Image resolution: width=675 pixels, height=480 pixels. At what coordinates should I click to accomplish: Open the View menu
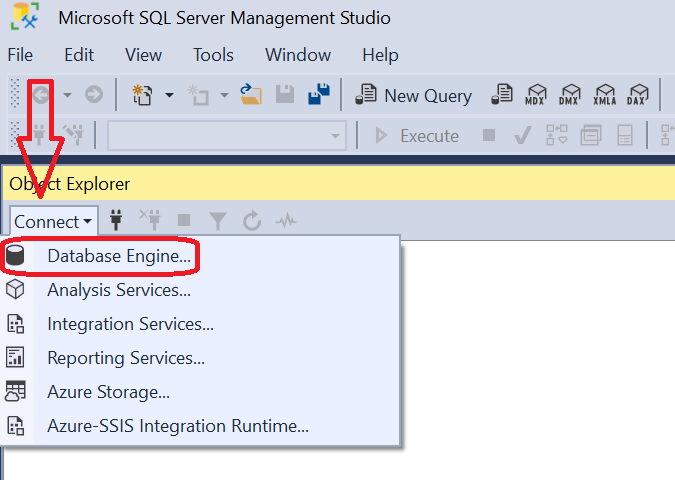pyautogui.click(x=143, y=55)
